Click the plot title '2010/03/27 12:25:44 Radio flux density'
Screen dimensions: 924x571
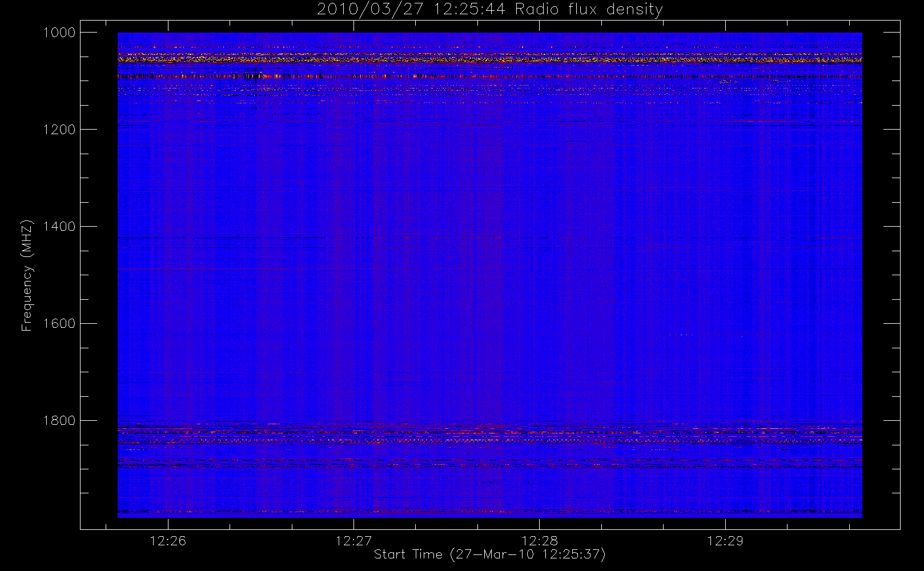click(x=489, y=10)
